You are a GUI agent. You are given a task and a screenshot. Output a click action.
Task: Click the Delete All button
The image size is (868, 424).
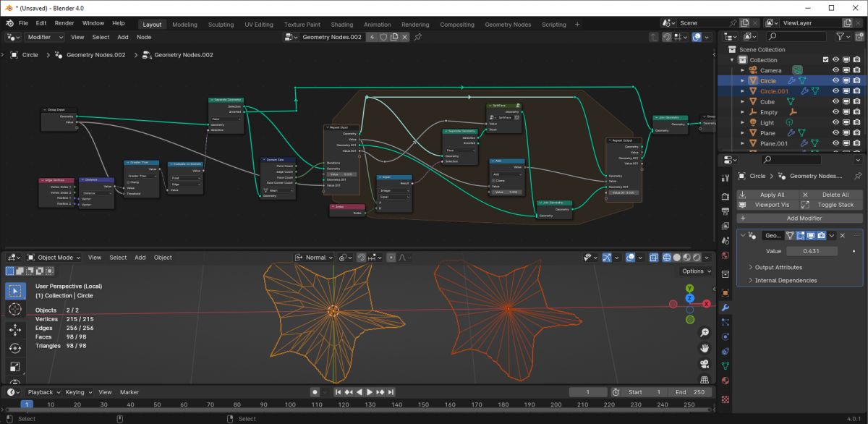click(x=831, y=195)
